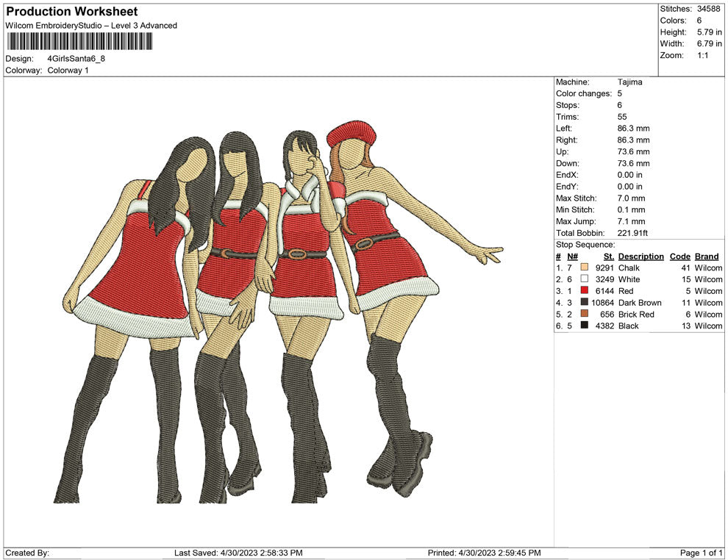The width and height of the screenshot is (728, 560).
Task: Click the Chalk color swatch
Action: click(x=585, y=268)
